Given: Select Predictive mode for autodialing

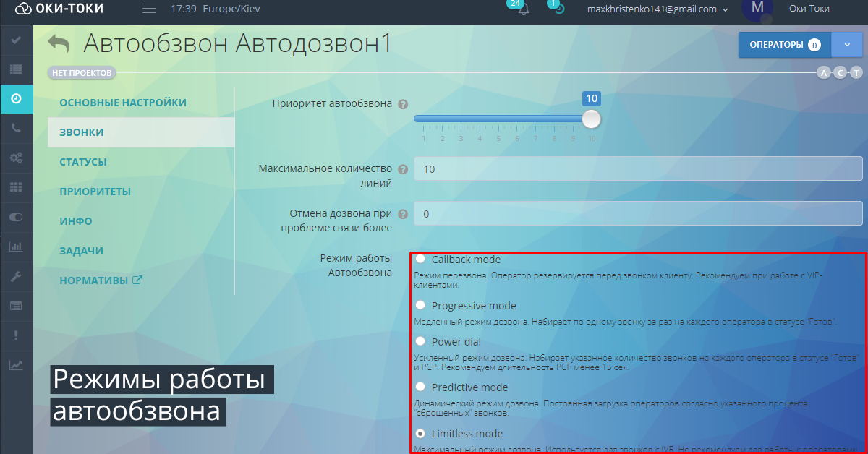Looking at the screenshot, I should pos(420,387).
